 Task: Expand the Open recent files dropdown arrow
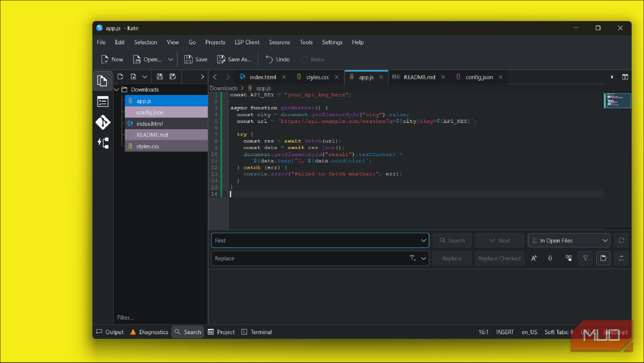click(x=170, y=59)
